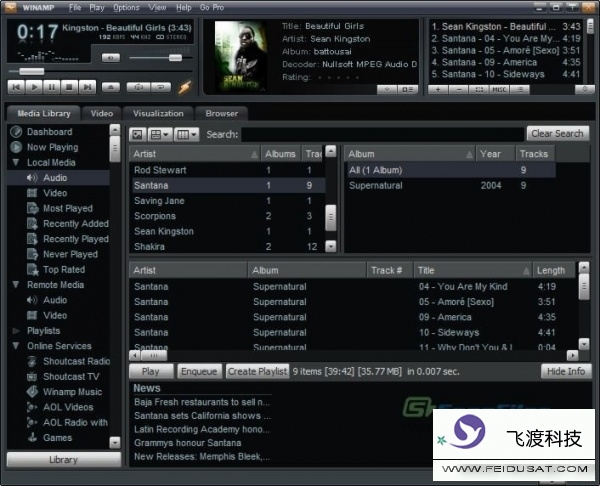Click the Eject/open file button
The height and width of the screenshot is (486, 600).
click(111, 87)
